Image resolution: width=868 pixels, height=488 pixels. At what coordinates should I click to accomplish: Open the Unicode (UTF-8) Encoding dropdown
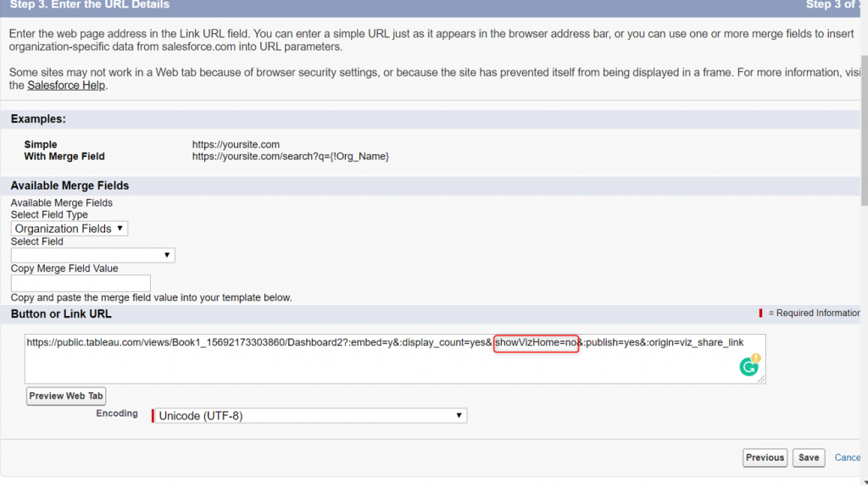click(311, 416)
